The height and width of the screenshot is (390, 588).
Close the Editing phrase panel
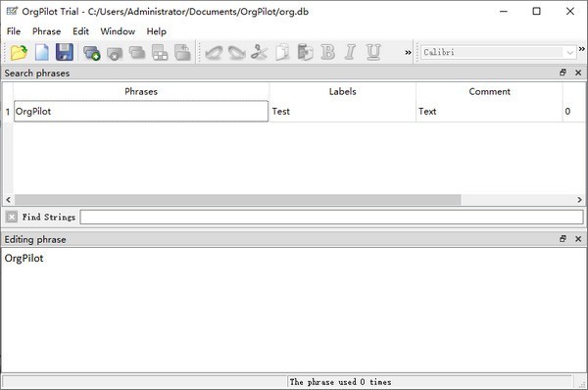(578, 238)
